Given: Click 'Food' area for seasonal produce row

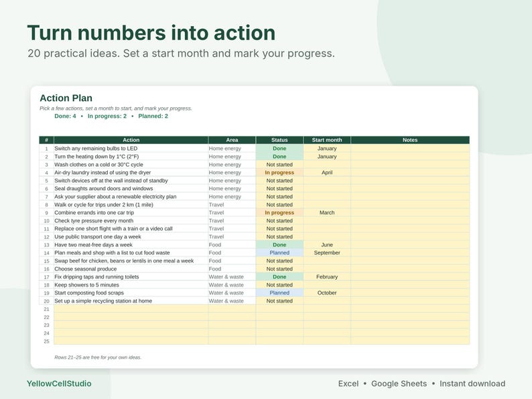Looking at the screenshot, I should pyautogui.click(x=232, y=269).
